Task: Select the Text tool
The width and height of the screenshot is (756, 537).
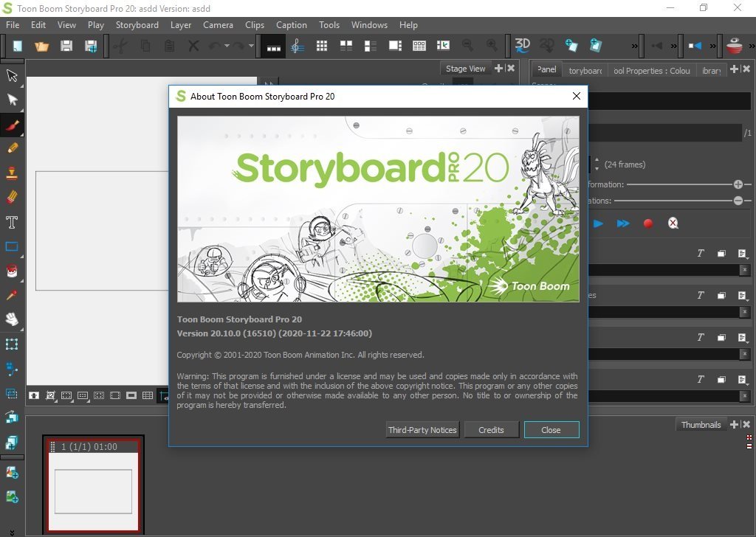Action: tap(12, 223)
